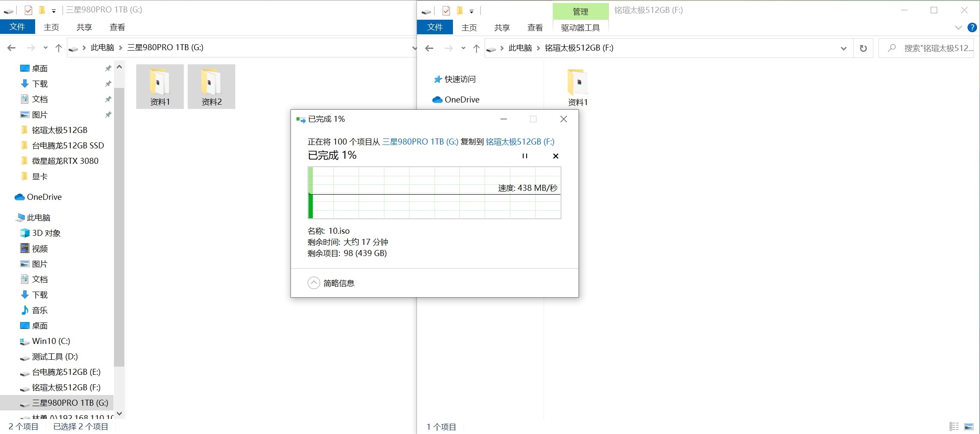This screenshot has height=434, width=980.
Task: Pause the file copy operation
Action: [x=524, y=156]
